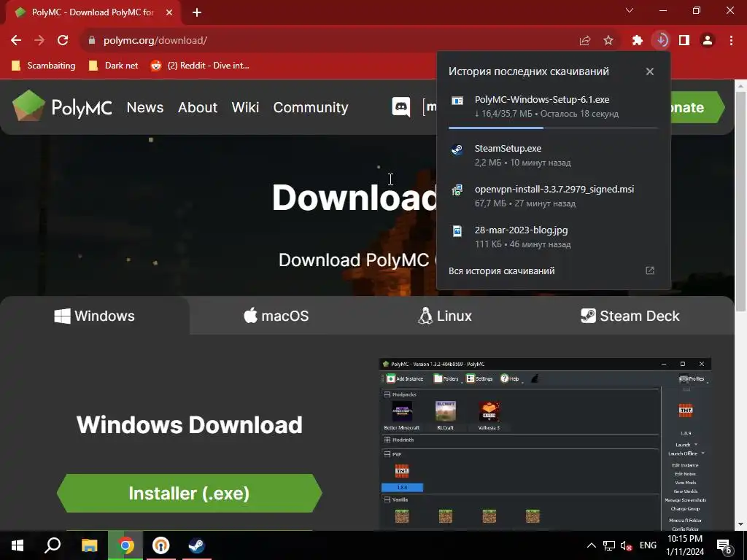Open the clock showing 10:15 PM

pos(685,545)
